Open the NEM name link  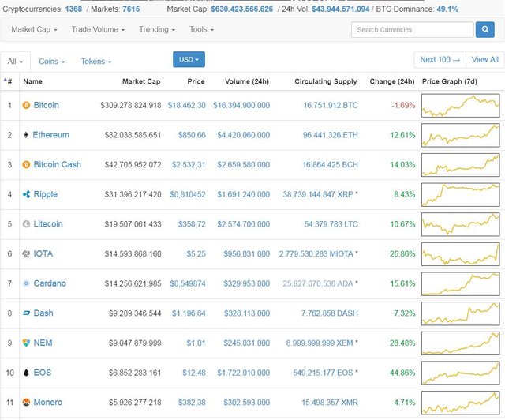[x=43, y=343]
